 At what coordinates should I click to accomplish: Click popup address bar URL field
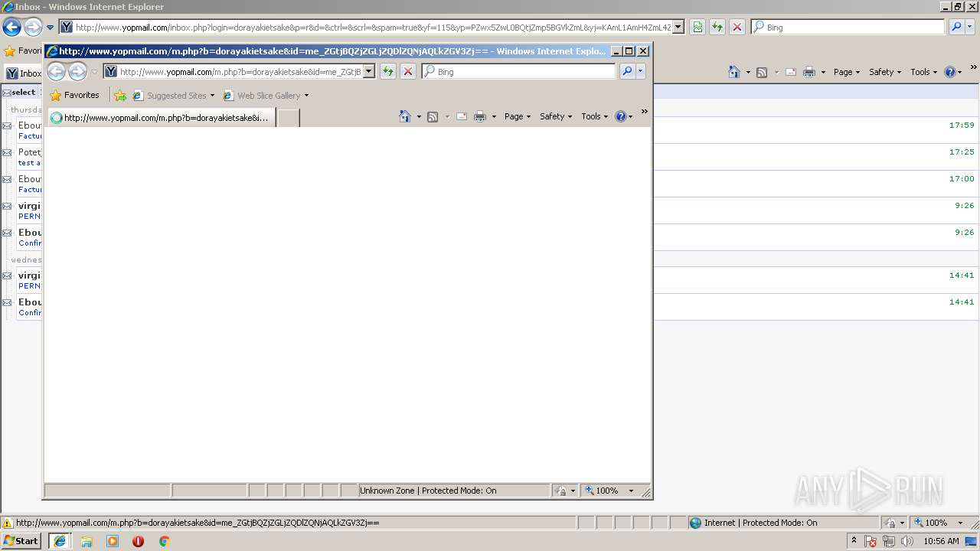[239, 72]
